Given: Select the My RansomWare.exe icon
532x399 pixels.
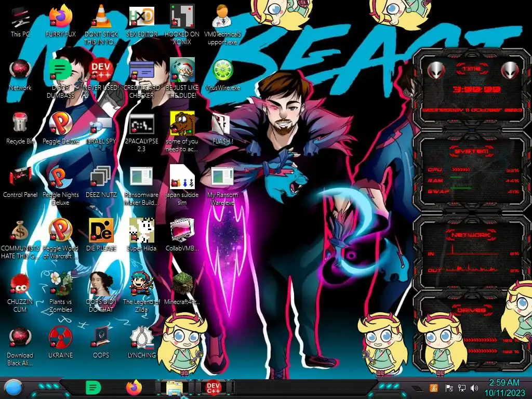Looking at the screenshot, I should 222,177.
